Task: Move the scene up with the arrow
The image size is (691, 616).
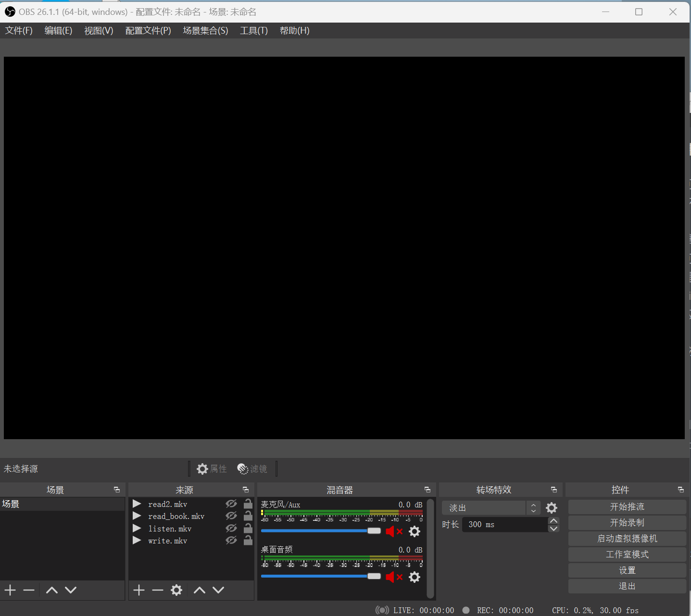Action: (x=52, y=590)
